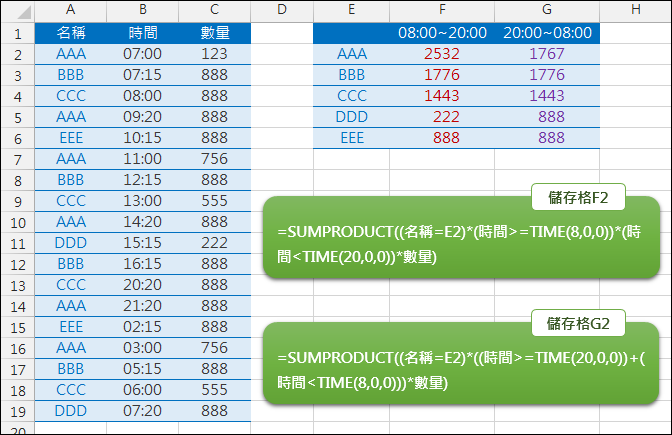Click the F2 SUMPRODUCT formula box
This screenshot has width=672, height=435.
tap(461, 238)
